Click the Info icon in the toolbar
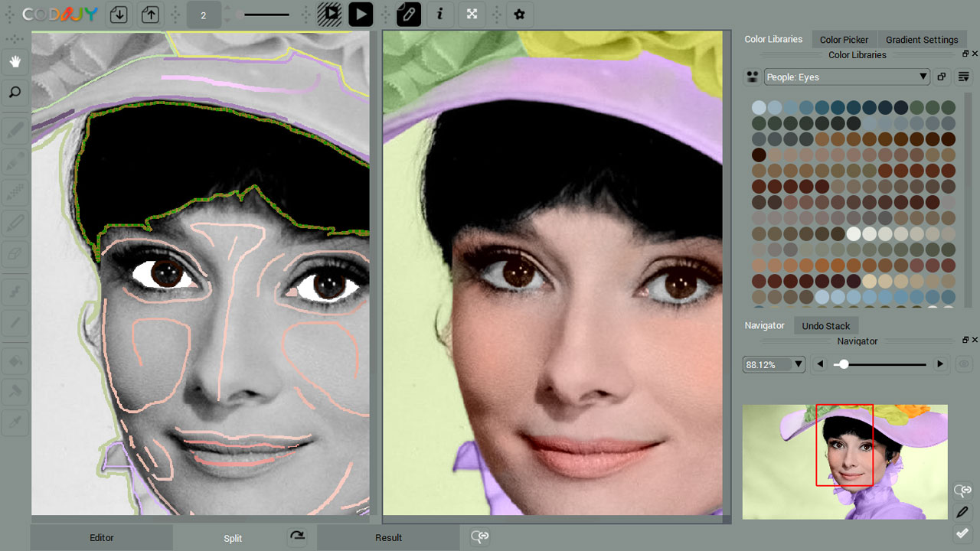980x551 pixels. (440, 14)
